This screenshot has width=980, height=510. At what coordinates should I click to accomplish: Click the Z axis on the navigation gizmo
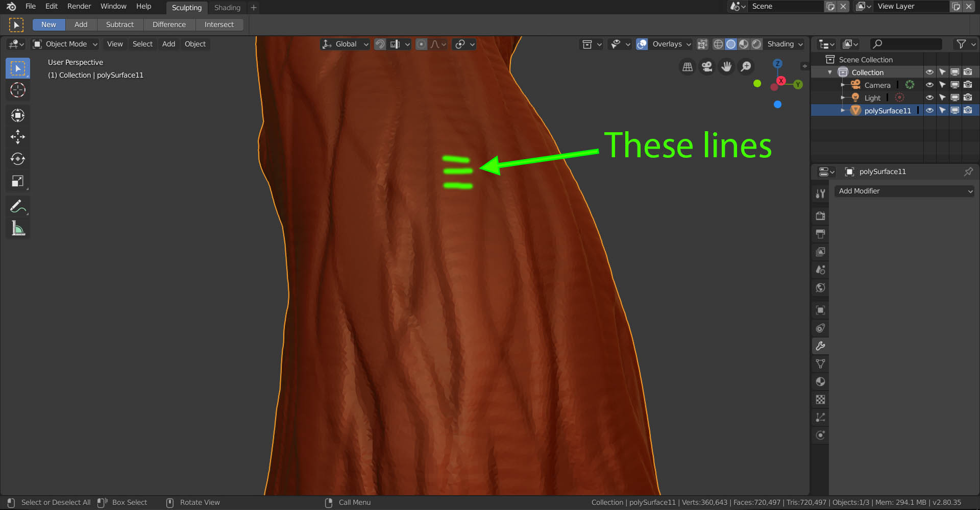click(778, 63)
